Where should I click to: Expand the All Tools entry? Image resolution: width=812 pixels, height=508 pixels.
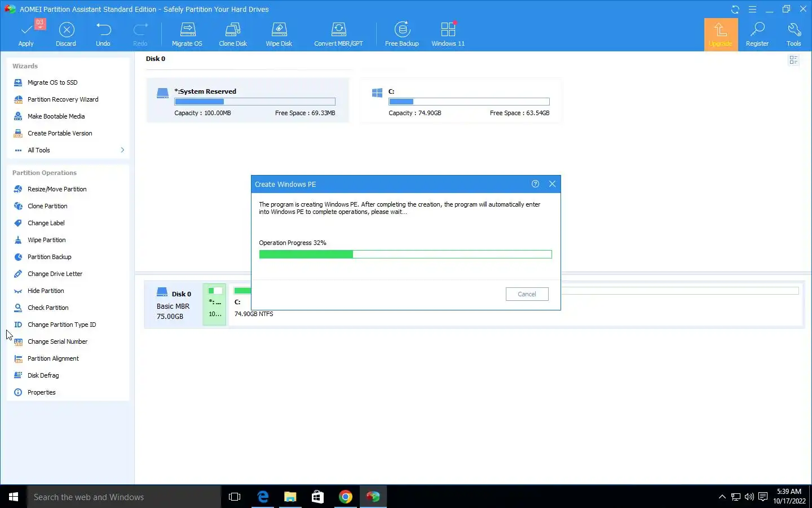click(x=68, y=150)
